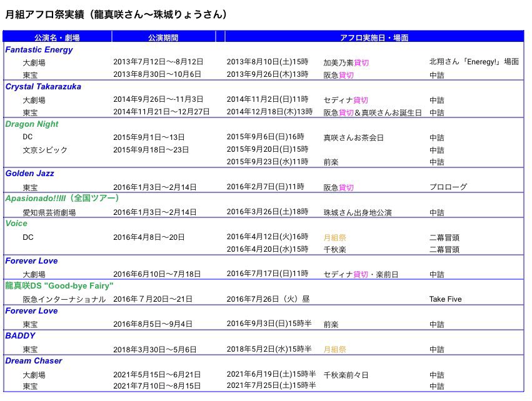Click the 加美乃素貸切 cell
Image resolution: width=532 pixels, height=401 pixels.
346,62
